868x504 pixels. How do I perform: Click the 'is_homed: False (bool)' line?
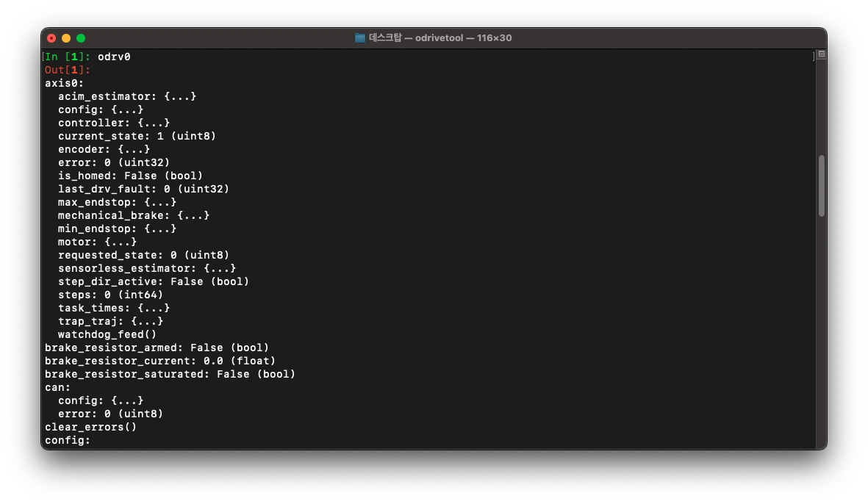coord(130,176)
